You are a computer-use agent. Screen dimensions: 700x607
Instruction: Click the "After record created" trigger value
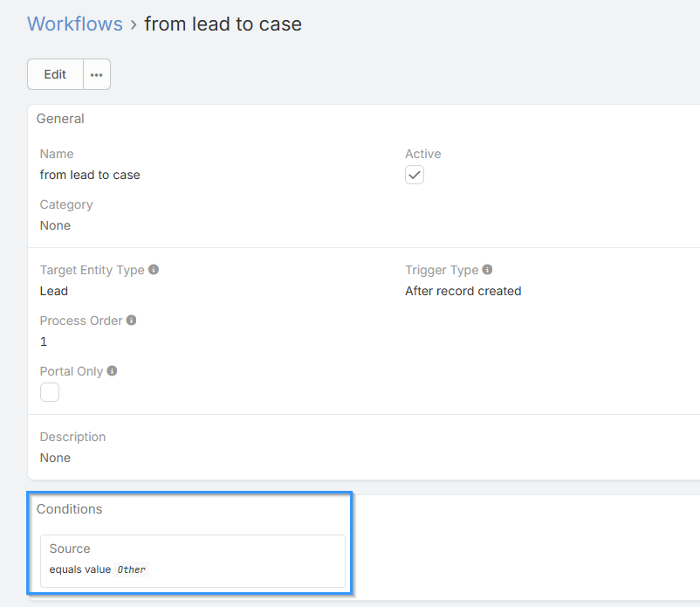point(463,291)
